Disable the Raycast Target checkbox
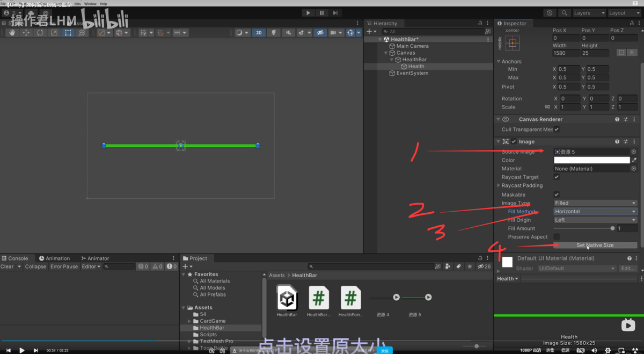 [557, 177]
